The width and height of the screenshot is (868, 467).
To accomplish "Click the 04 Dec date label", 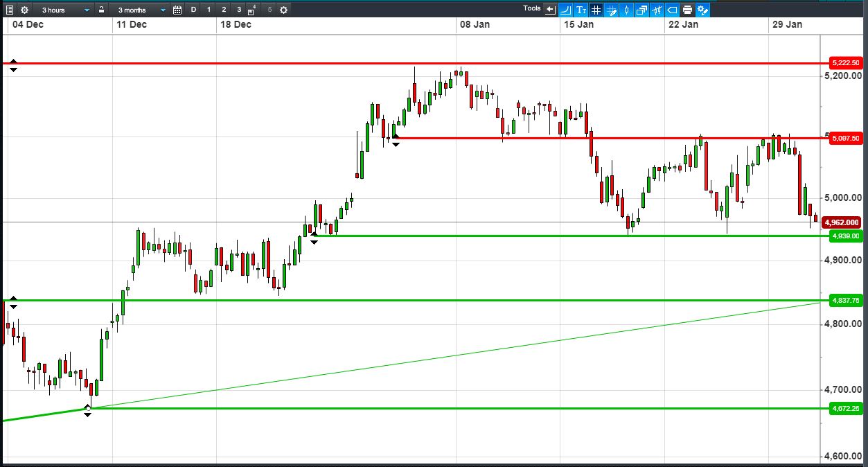I will [x=27, y=25].
